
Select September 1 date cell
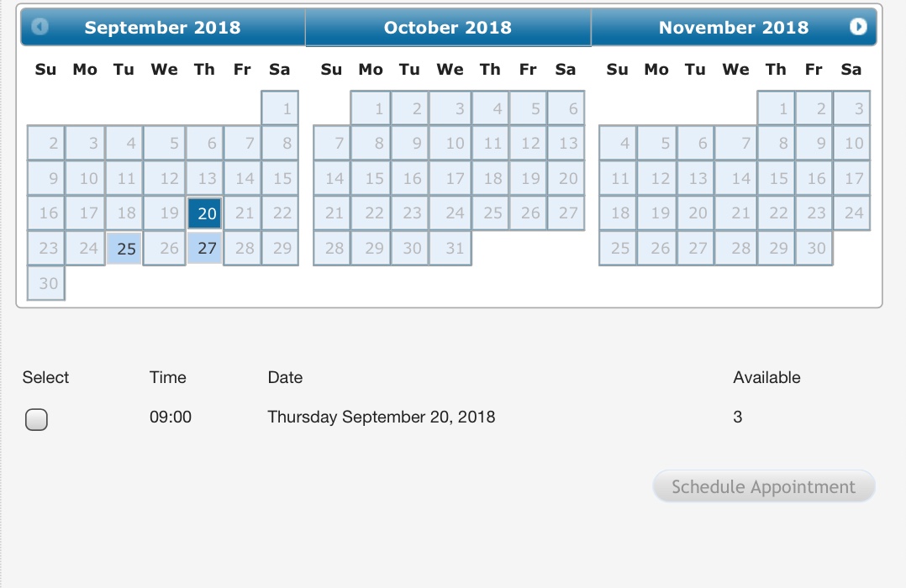click(281, 108)
